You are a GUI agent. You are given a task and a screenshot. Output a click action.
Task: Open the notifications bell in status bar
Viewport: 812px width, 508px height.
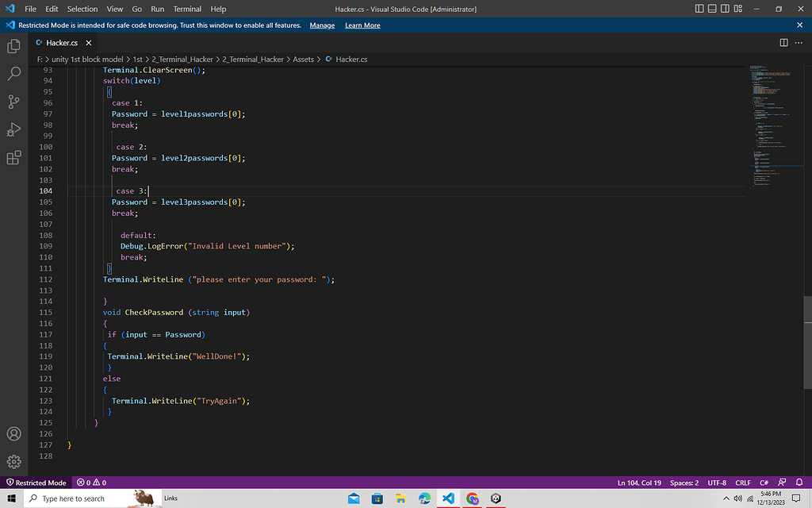tap(799, 483)
